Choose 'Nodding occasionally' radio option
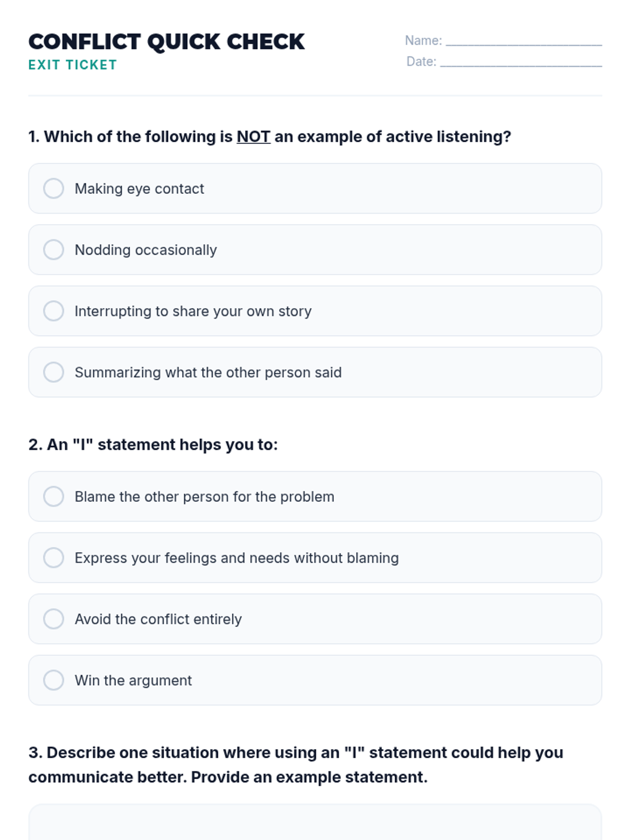The height and width of the screenshot is (840, 630). point(54,250)
